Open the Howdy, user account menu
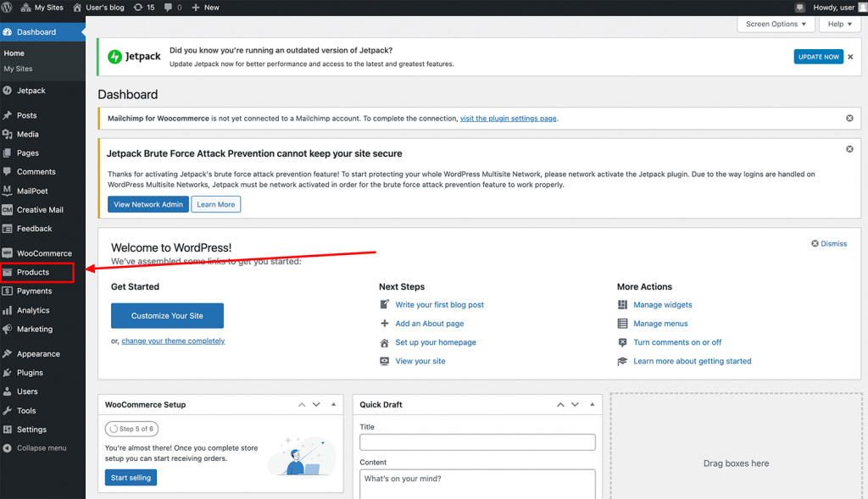The height and width of the screenshot is (499, 868). (x=840, y=8)
